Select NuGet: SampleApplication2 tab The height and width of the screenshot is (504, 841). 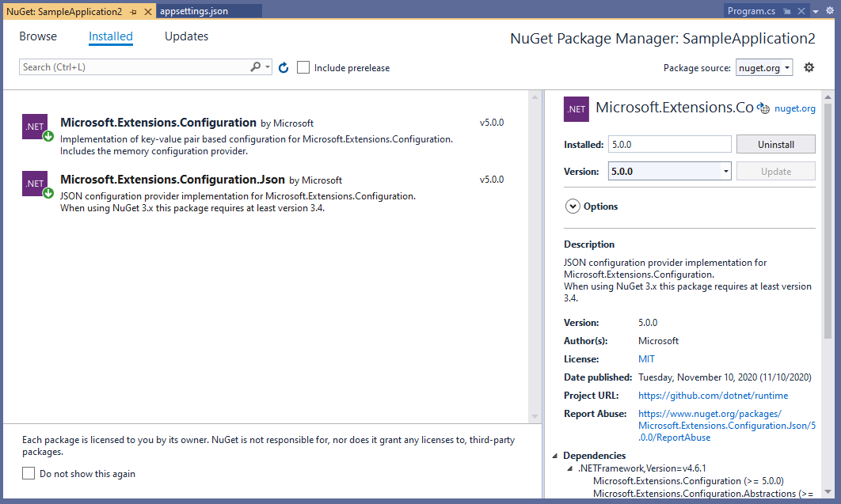64,11
